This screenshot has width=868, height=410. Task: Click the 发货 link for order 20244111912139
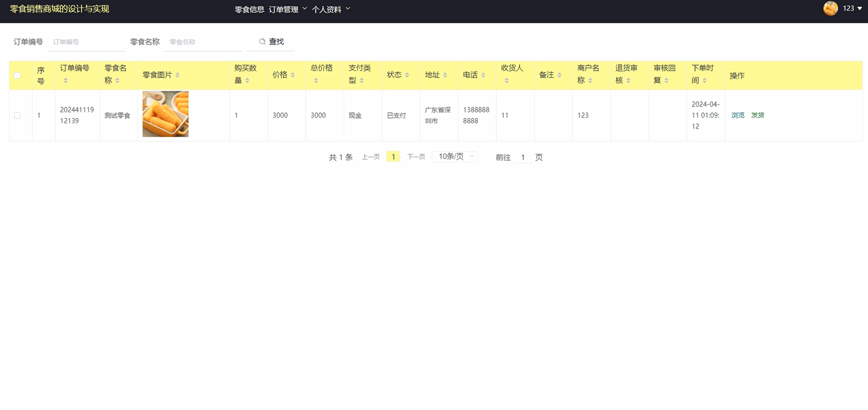tap(758, 115)
